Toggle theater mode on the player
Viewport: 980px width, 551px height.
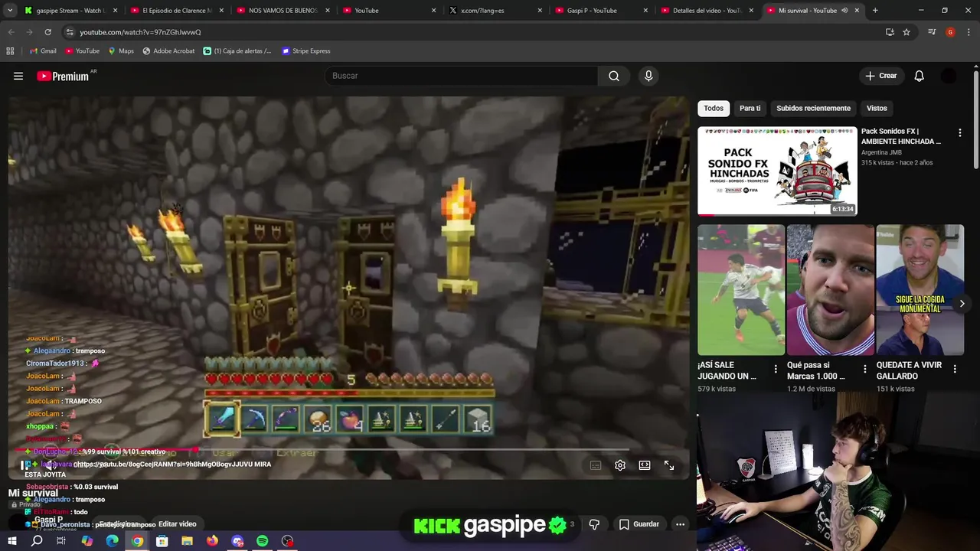pyautogui.click(x=645, y=465)
